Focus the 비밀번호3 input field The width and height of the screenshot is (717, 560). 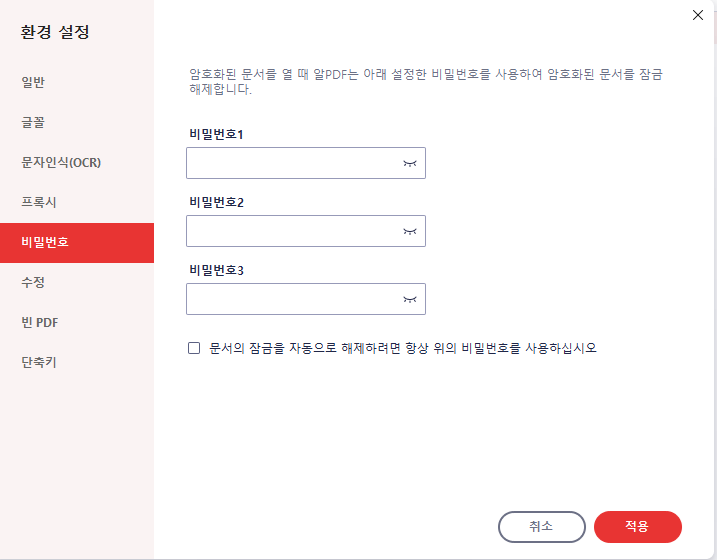(305, 299)
